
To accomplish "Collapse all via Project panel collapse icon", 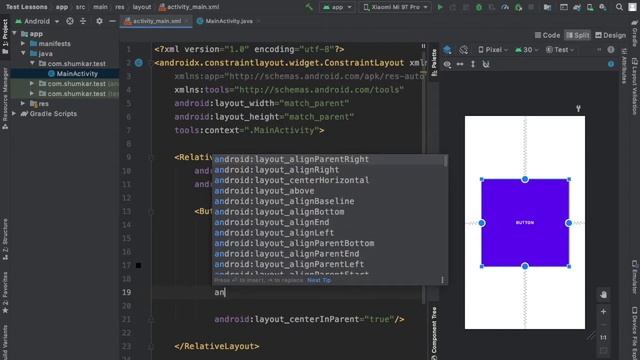I will point(83,21).
